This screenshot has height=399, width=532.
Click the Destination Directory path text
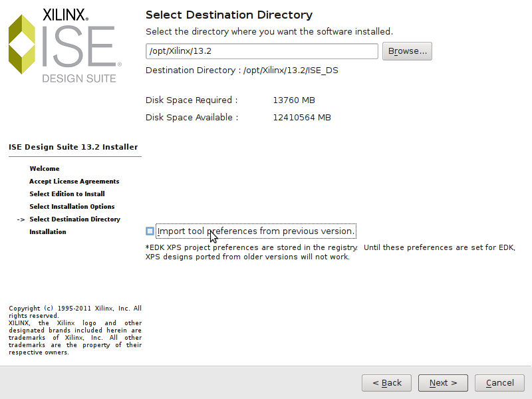[242, 70]
